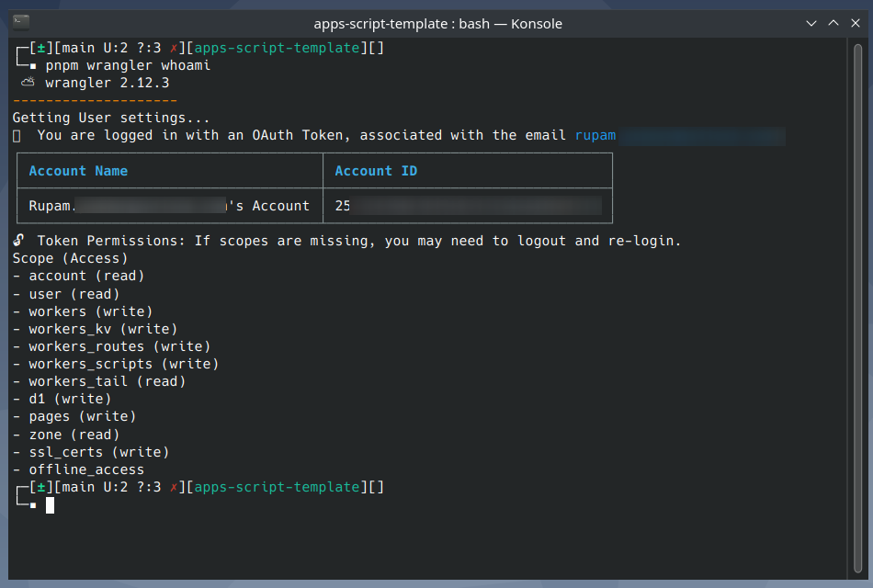Click the 'workers (write)' scope line
Viewport: 873px width, 588px height.
[x=83, y=311]
